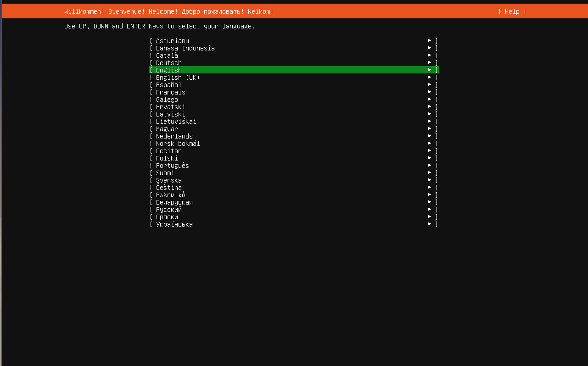
Task: Click the arrow beside Galego
Action: coord(430,100)
